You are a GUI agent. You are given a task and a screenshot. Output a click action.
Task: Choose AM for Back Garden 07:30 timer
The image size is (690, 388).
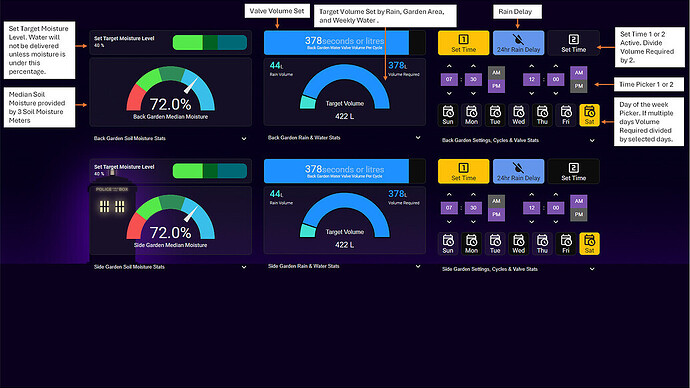click(496, 73)
